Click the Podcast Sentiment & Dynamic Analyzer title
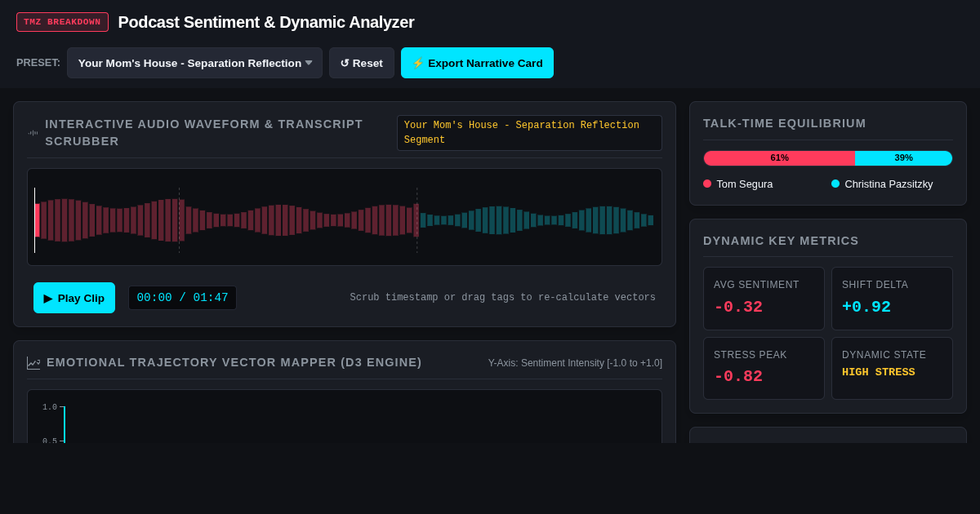 [x=266, y=22]
